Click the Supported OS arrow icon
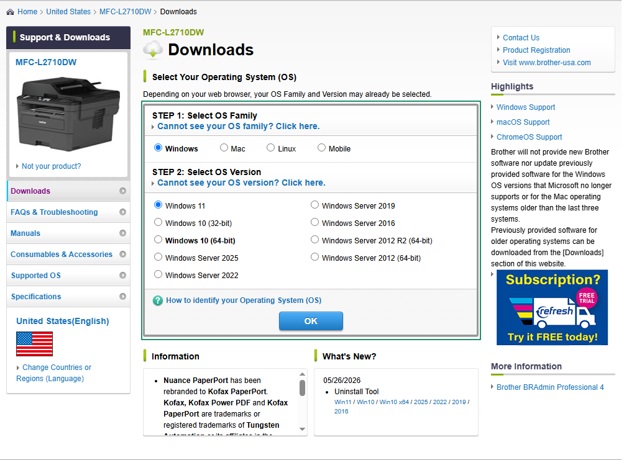This screenshot has height=460, width=624. pyautogui.click(x=123, y=275)
